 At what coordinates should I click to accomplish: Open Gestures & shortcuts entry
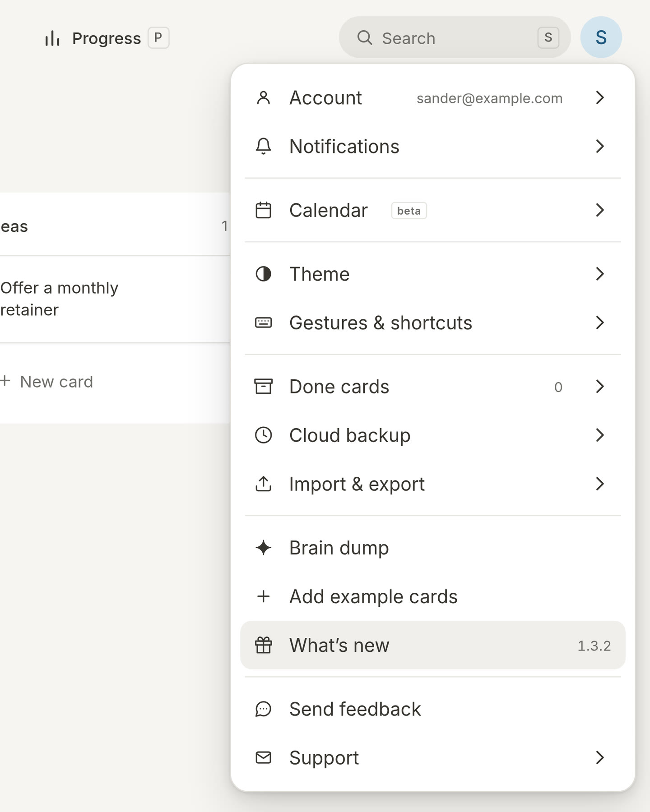pyautogui.click(x=432, y=323)
